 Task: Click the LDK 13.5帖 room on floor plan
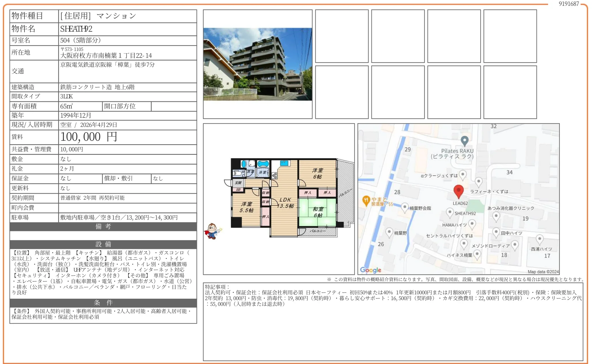pyautogui.click(x=284, y=203)
